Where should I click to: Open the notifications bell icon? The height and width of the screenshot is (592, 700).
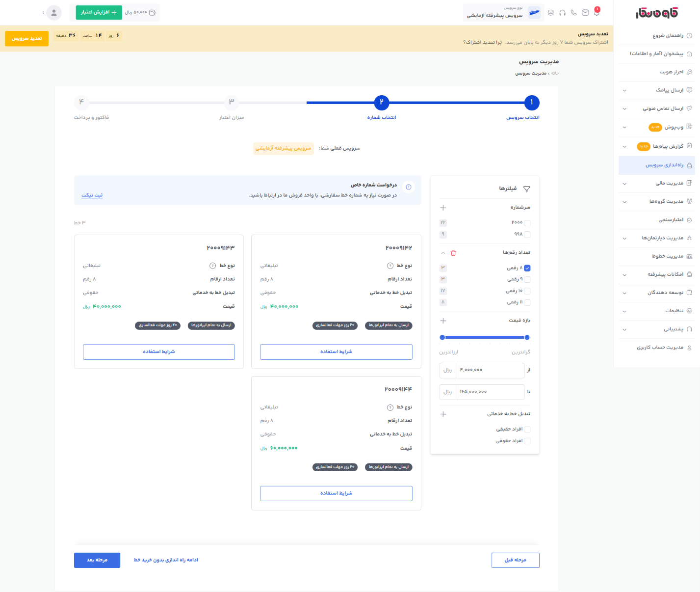pyautogui.click(x=596, y=12)
